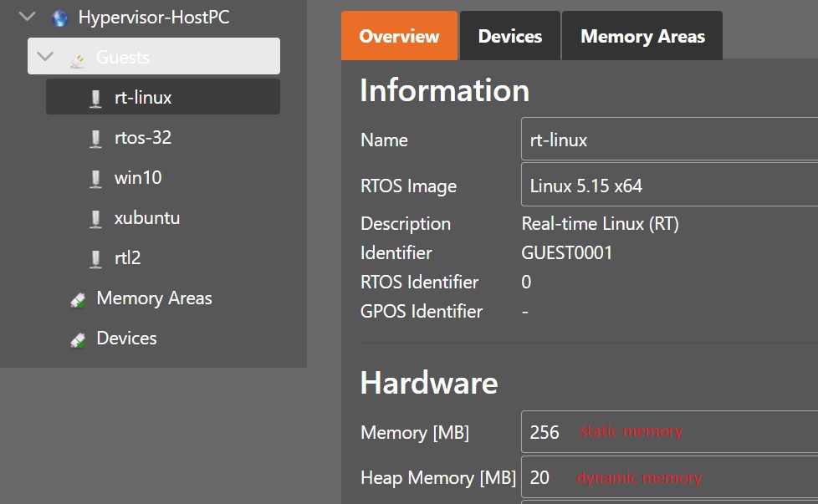This screenshot has height=504, width=818.
Task: Switch to the Devices tab
Action: point(509,35)
